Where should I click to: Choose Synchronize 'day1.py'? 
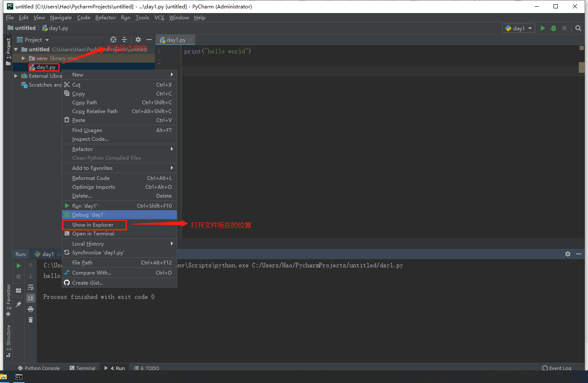(119, 253)
